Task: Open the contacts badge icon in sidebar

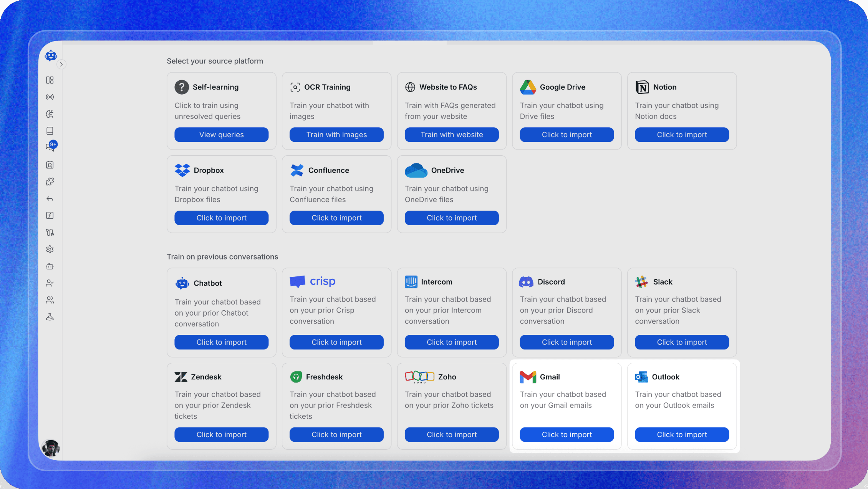Action: pos(50,165)
